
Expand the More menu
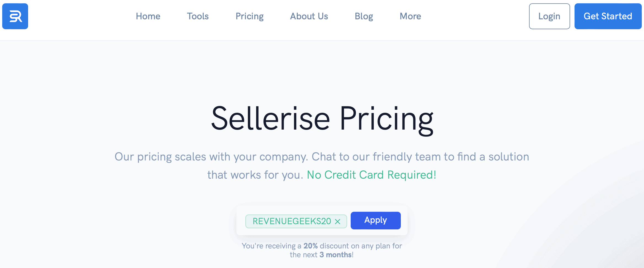[x=410, y=16]
